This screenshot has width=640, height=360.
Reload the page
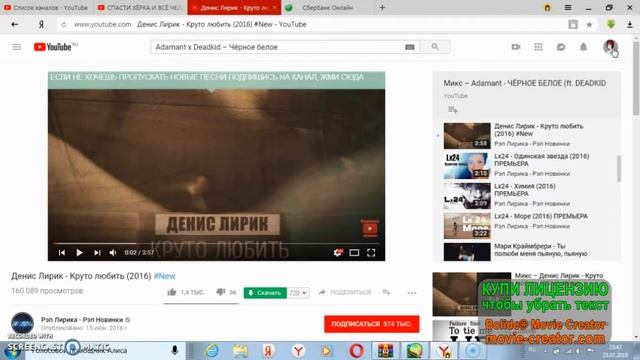coord(63,24)
